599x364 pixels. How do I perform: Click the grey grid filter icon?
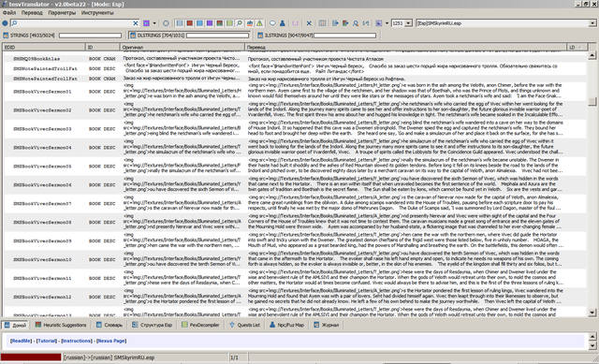(180, 23)
